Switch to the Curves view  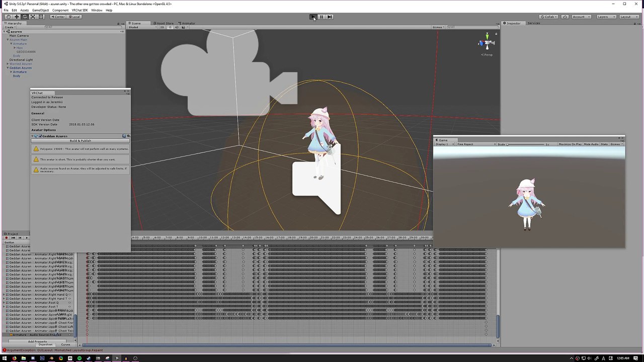pyautogui.click(x=65, y=345)
